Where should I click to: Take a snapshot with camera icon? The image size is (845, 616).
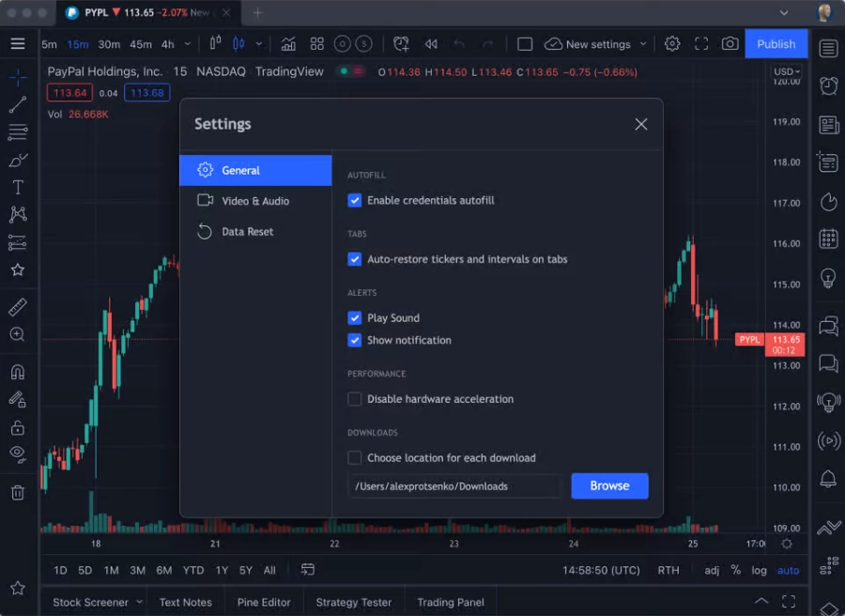tap(730, 43)
